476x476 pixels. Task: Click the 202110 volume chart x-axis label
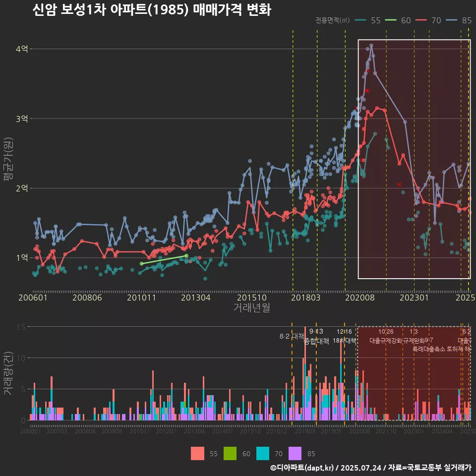click(x=386, y=431)
